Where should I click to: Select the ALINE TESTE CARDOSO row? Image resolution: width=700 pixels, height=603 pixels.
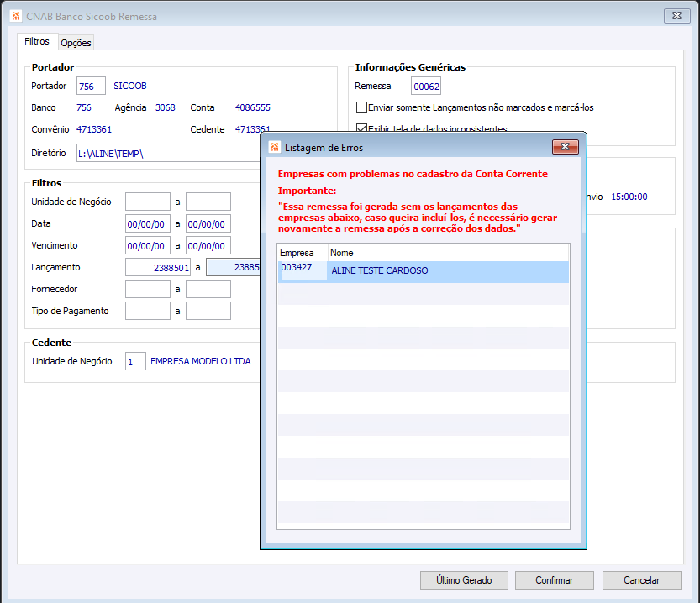click(424, 271)
